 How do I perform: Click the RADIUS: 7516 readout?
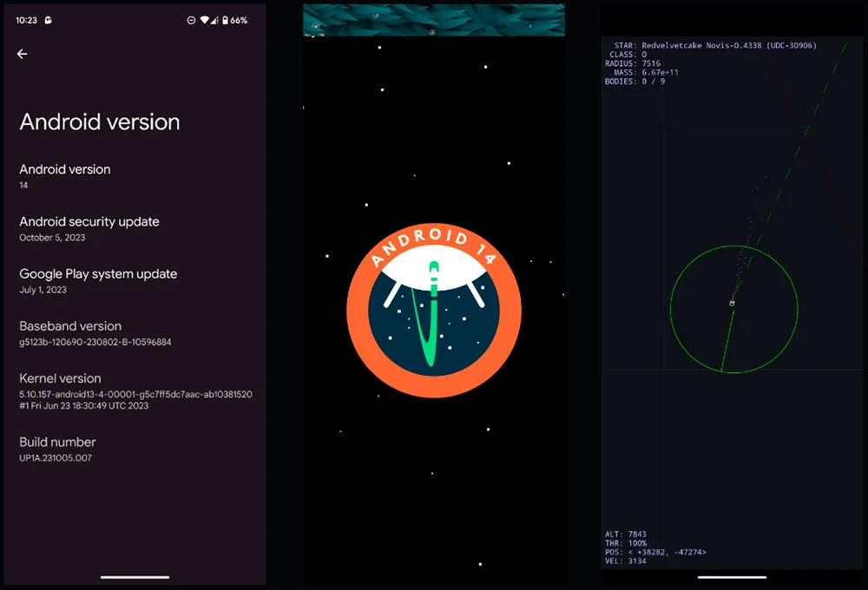coord(632,63)
